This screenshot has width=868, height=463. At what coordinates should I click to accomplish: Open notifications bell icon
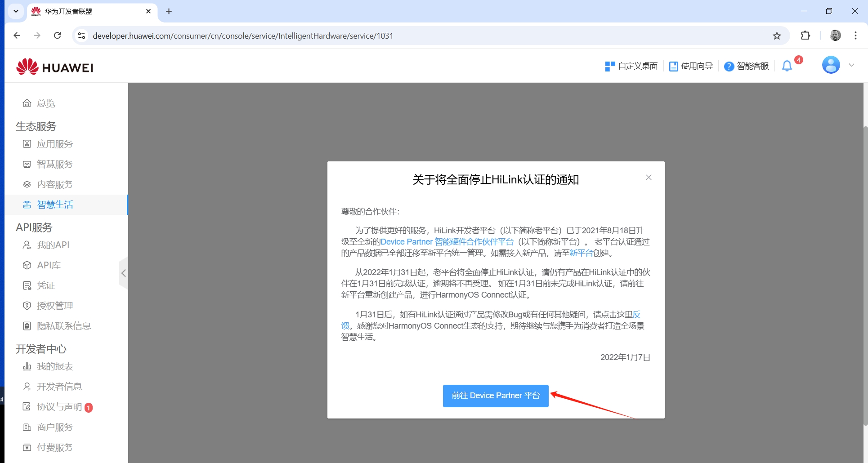click(x=787, y=66)
